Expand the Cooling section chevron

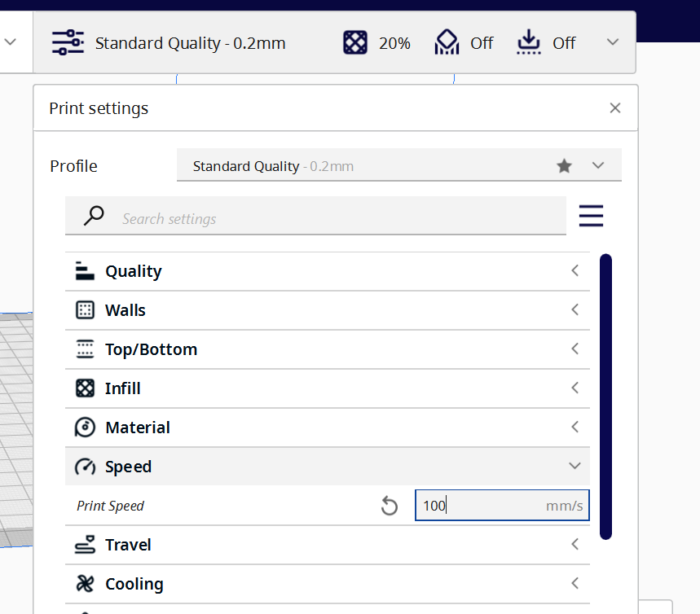click(575, 583)
